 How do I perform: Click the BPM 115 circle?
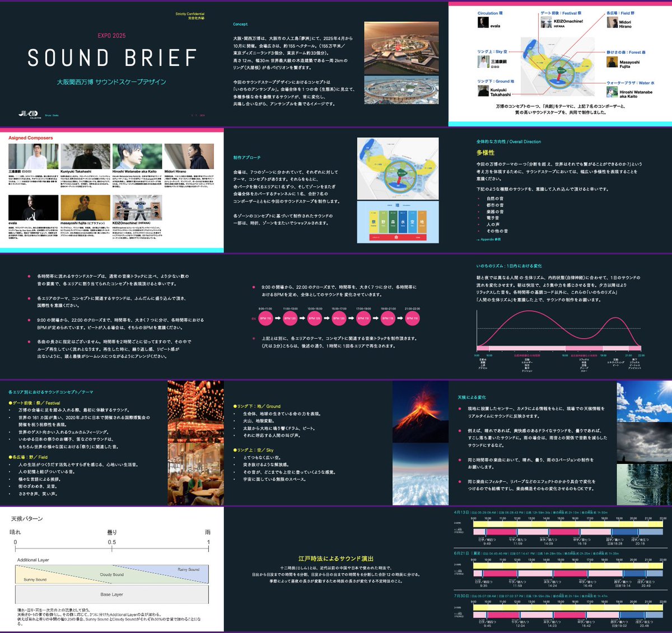pyautogui.click(x=388, y=318)
